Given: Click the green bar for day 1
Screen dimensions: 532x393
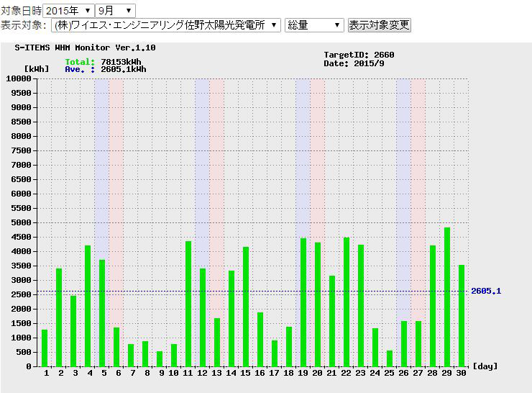Looking at the screenshot, I should click(x=45, y=348).
